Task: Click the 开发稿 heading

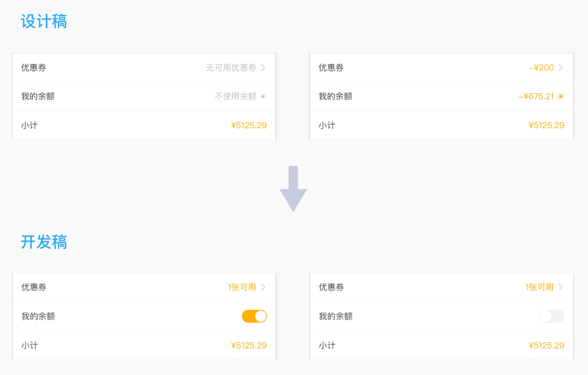Action: [x=44, y=242]
